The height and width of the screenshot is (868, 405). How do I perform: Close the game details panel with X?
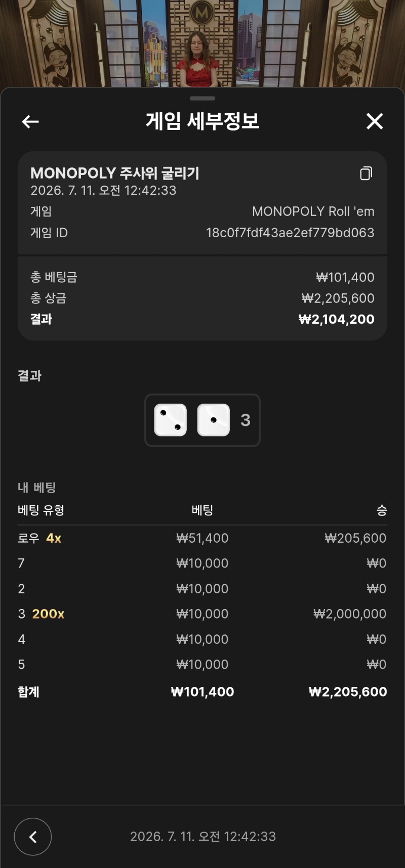click(375, 121)
